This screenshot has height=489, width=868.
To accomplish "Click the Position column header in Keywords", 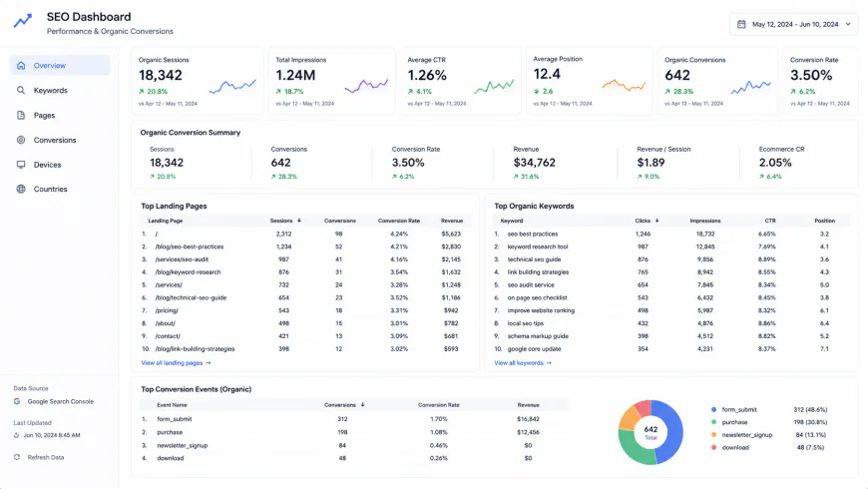I will [824, 221].
